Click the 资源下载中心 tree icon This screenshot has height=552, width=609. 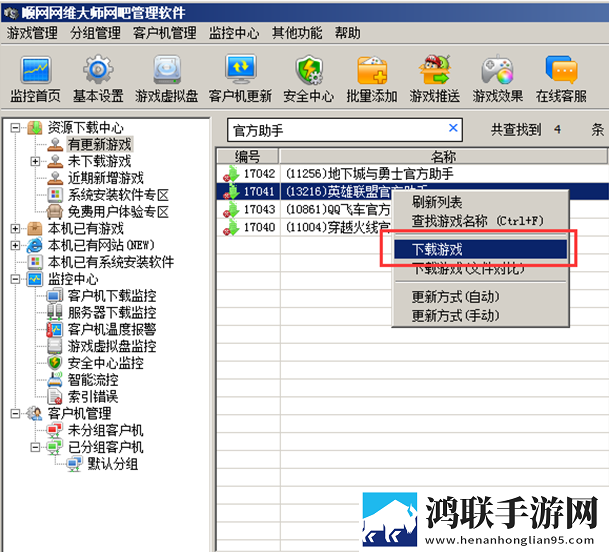[35, 127]
